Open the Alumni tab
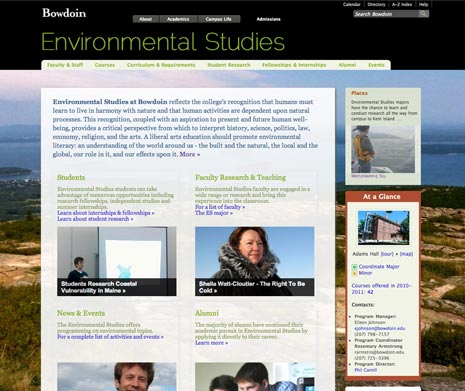The height and width of the screenshot is (391, 465). click(347, 65)
